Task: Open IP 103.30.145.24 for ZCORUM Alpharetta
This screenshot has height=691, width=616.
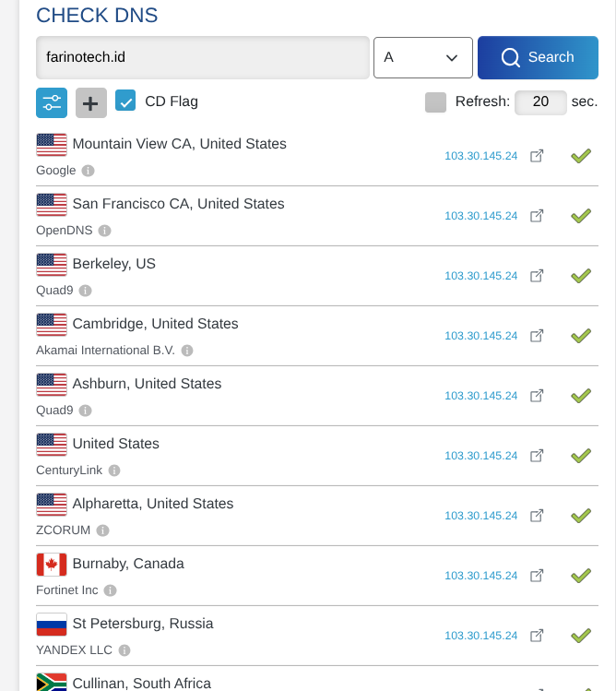Action: (x=480, y=516)
